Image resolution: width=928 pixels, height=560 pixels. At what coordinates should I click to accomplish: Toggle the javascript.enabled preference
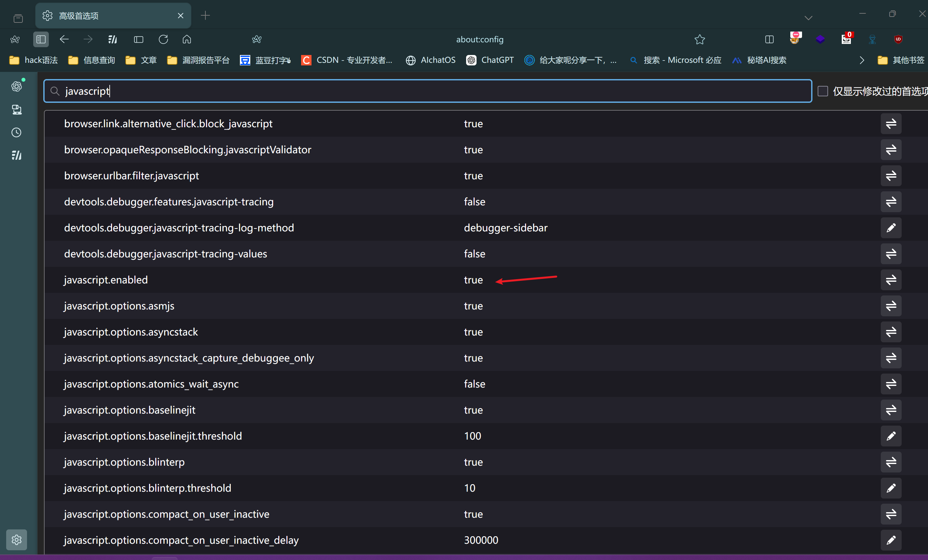[x=891, y=280]
